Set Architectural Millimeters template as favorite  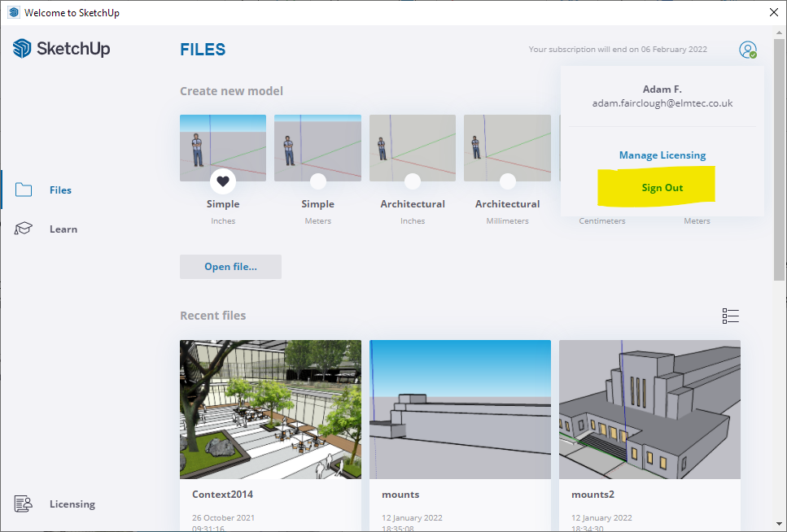coord(507,181)
